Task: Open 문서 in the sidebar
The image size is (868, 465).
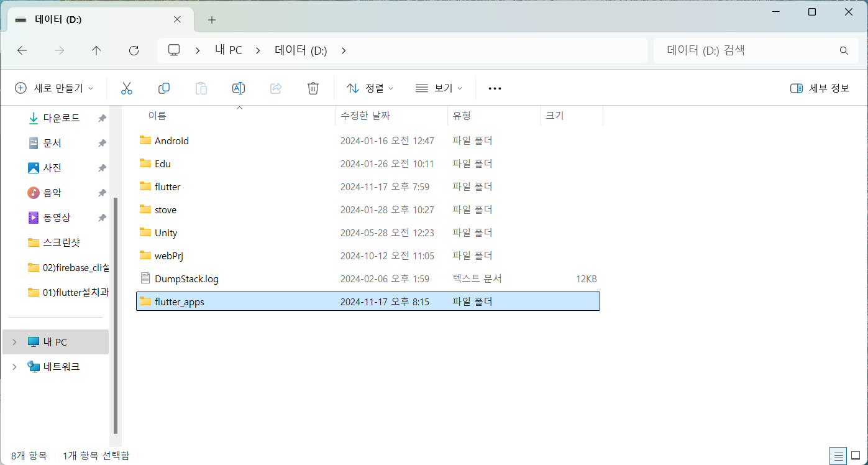Action: click(x=52, y=143)
